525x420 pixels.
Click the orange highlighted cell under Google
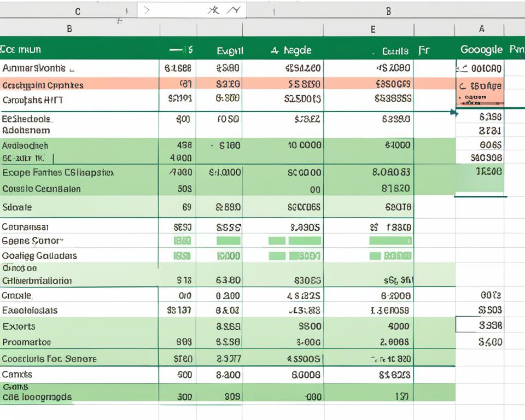pyautogui.click(x=480, y=91)
